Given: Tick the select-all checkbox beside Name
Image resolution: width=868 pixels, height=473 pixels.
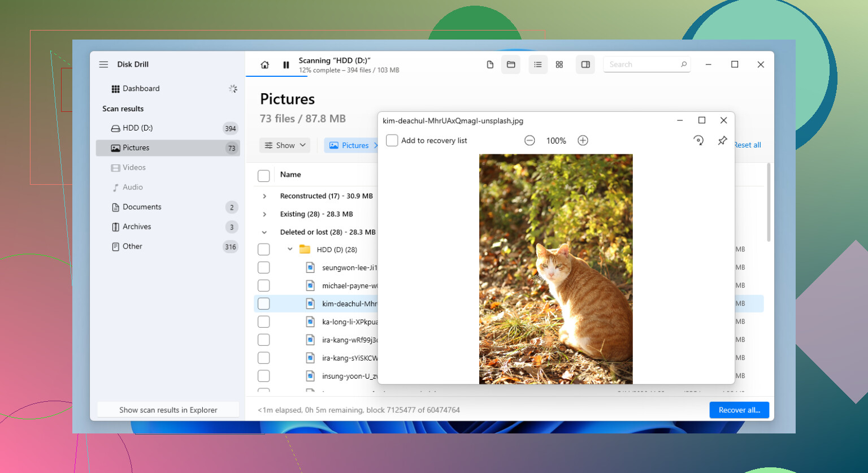Looking at the screenshot, I should pos(264,176).
